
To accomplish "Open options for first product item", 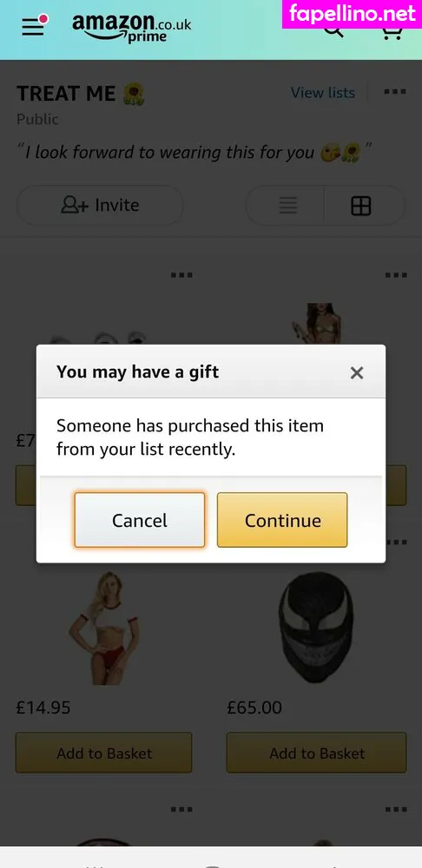I will point(181,274).
